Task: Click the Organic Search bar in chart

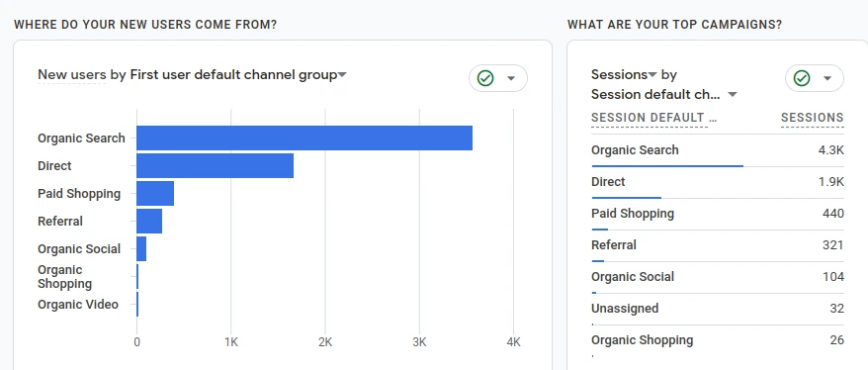Action: pyautogui.click(x=304, y=138)
